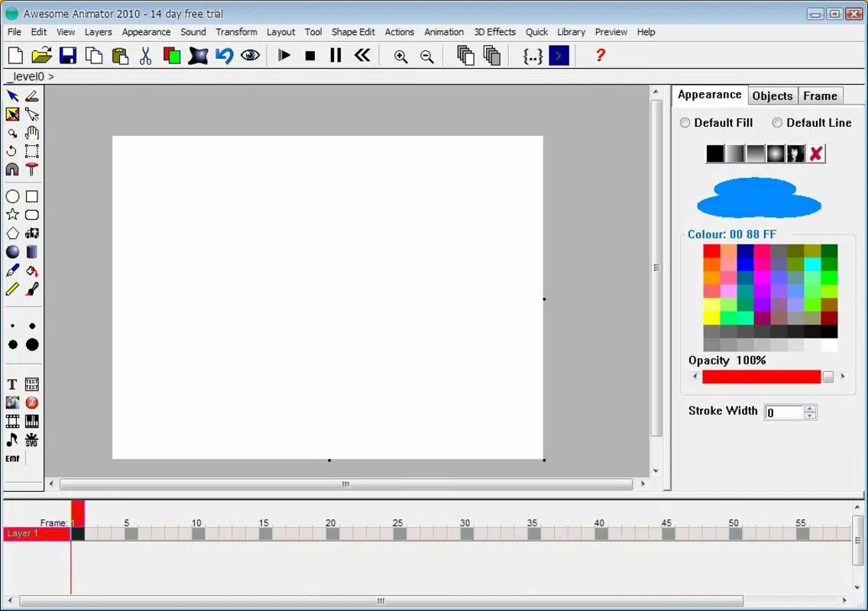
Task: Click the New document icon
Action: pyautogui.click(x=15, y=55)
